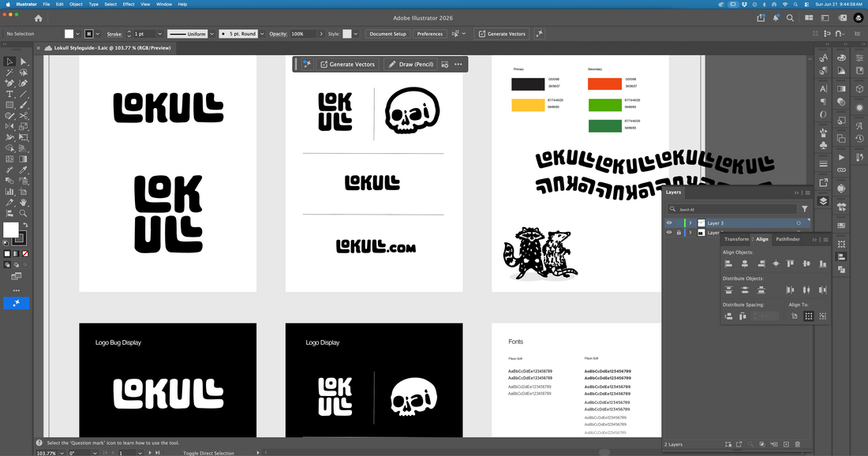The width and height of the screenshot is (868, 456).
Task: Select the Pen tool
Action: (x=9, y=83)
